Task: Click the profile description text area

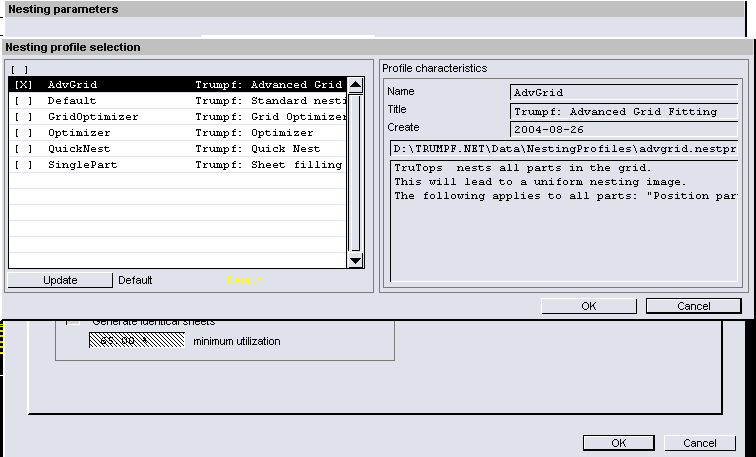Action: pos(564,221)
